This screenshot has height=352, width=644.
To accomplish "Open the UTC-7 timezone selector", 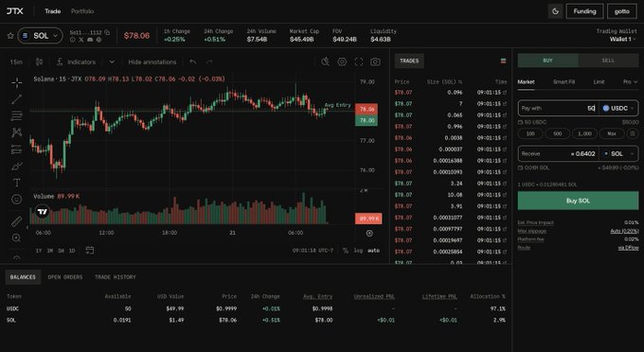I will [313, 250].
